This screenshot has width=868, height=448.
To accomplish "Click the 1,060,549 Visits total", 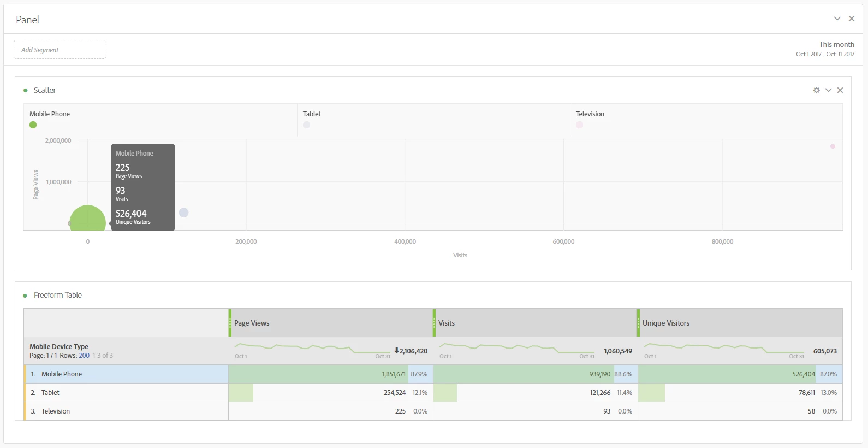I will [618, 351].
